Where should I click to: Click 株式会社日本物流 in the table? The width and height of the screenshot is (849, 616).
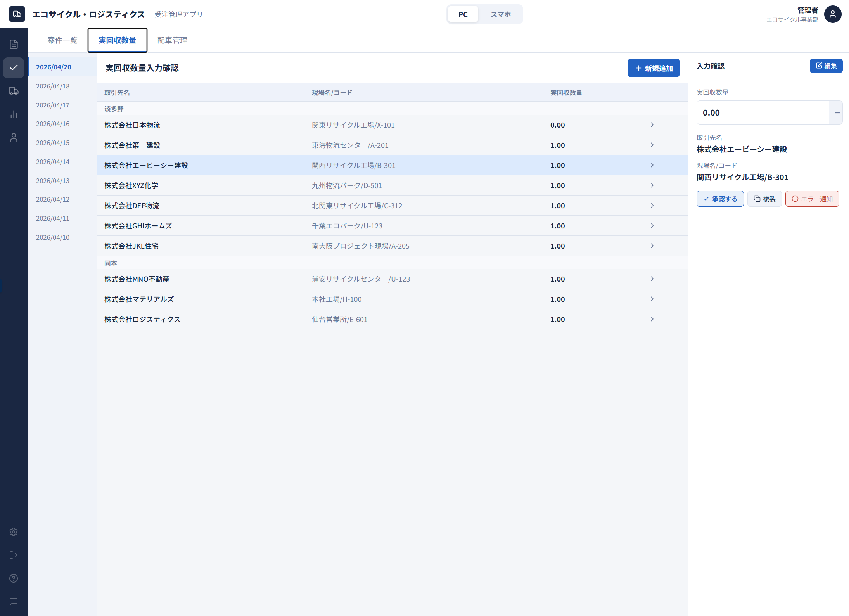point(132,125)
